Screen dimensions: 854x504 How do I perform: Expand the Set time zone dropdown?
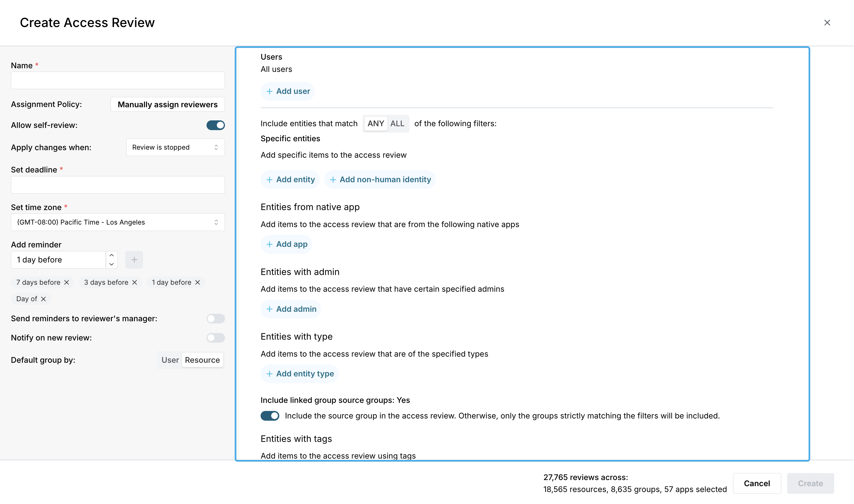(x=118, y=222)
